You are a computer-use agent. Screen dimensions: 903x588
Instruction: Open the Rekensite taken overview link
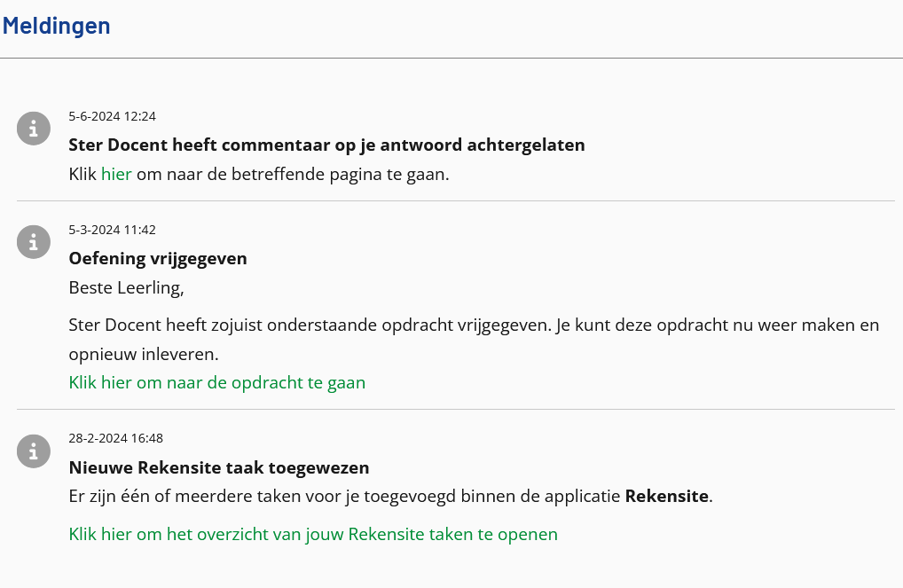(x=313, y=534)
